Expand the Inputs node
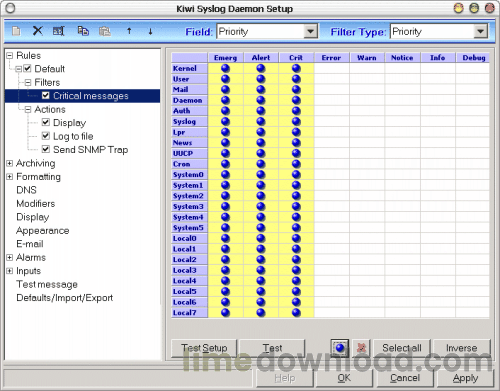500x391 pixels. tap(10, 271)
